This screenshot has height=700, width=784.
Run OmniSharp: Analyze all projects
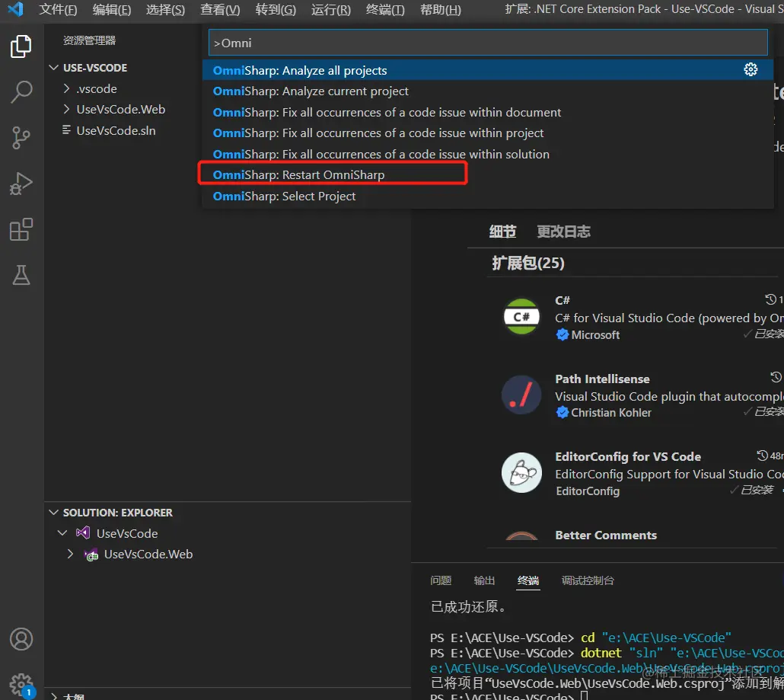[x=487, y=70]
